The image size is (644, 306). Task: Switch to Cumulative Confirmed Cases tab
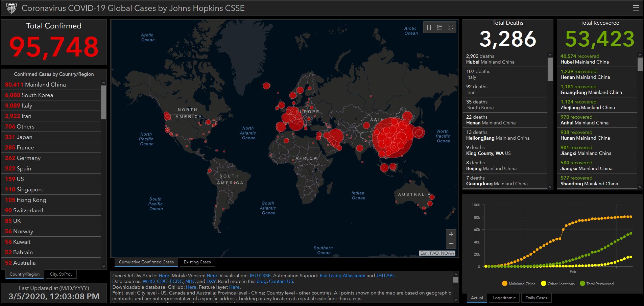146,262
